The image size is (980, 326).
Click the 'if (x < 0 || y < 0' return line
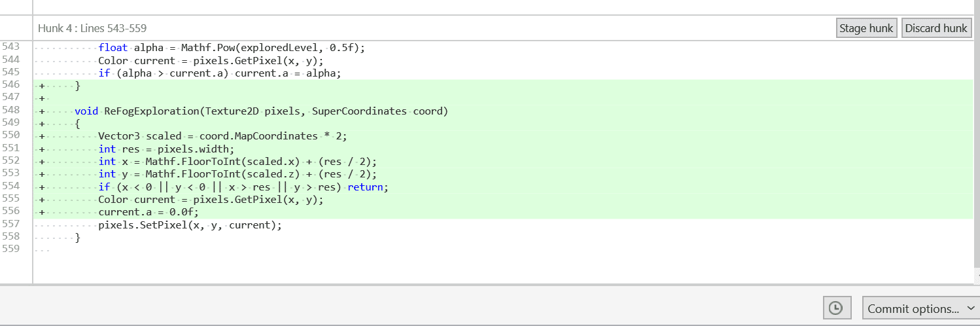point(243,187)
